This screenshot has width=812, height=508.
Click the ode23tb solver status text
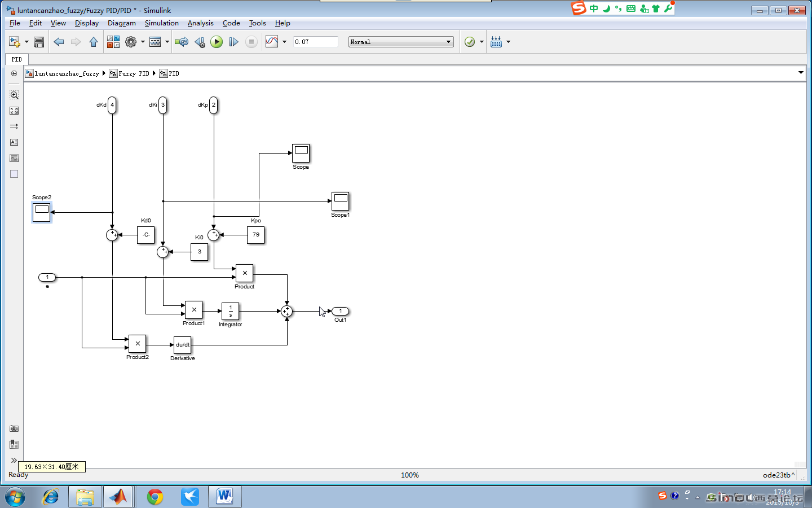pos(779,475)
